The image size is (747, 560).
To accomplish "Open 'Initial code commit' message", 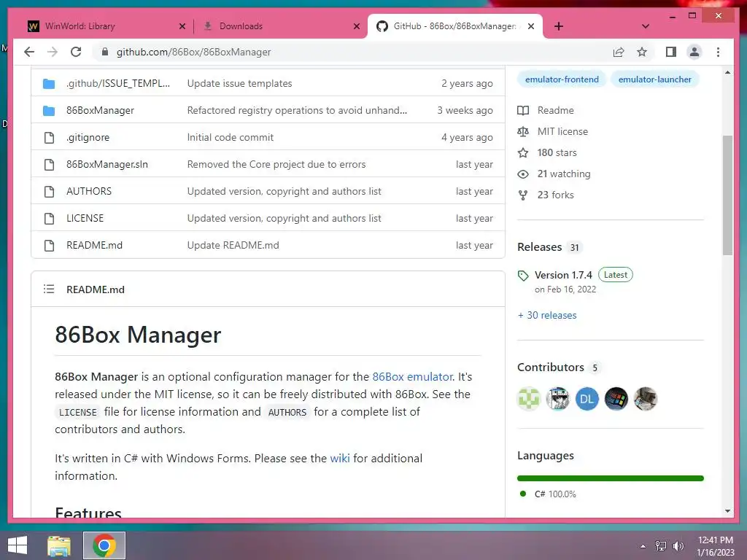I will 230,137.
